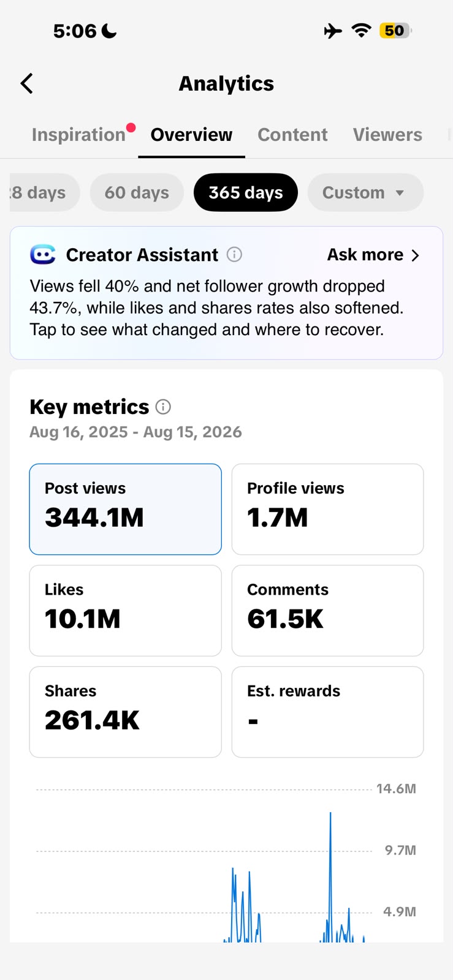Expand Ask more chevron
This screenshot has height=980, width=453.
(416, 255)
